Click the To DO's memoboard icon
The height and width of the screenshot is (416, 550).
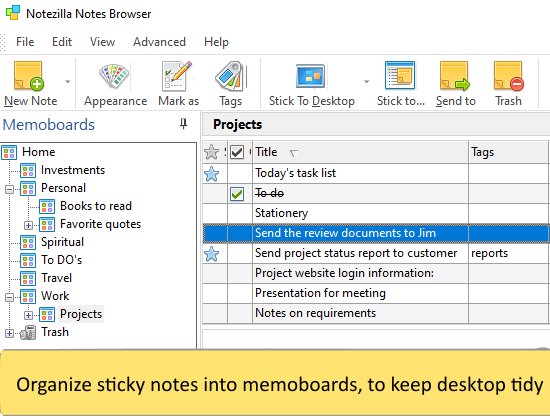(28, 261)
